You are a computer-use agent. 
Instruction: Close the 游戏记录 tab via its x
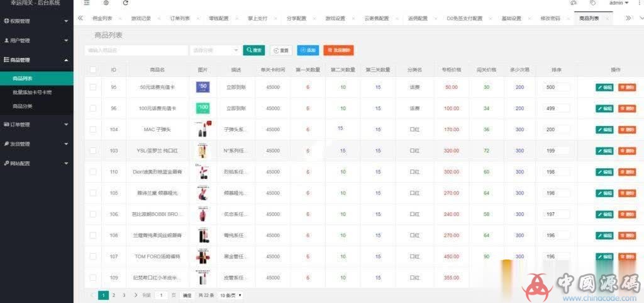pyautogui.click(x=159, y=18)
